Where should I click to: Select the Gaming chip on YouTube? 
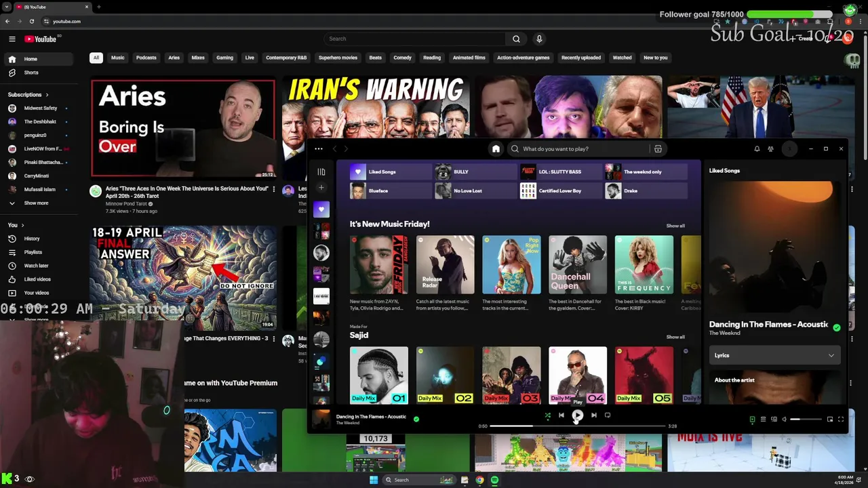[x=224, y=58]
